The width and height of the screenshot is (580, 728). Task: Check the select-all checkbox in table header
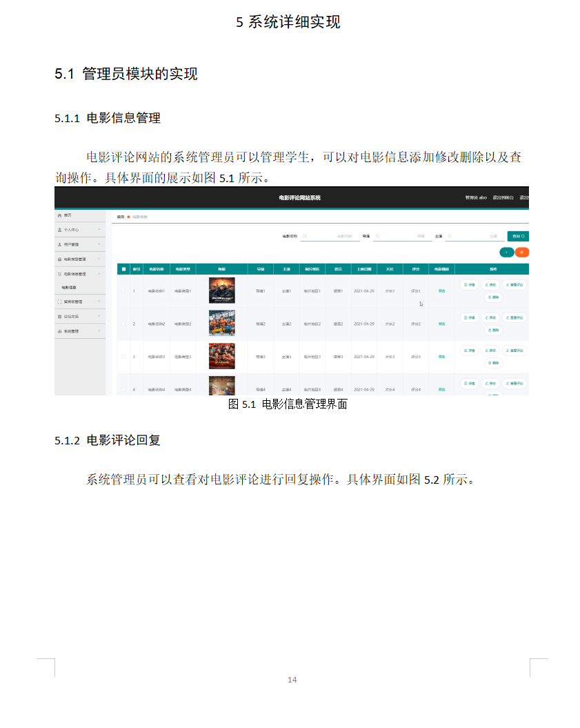click(x=123, y=269)
